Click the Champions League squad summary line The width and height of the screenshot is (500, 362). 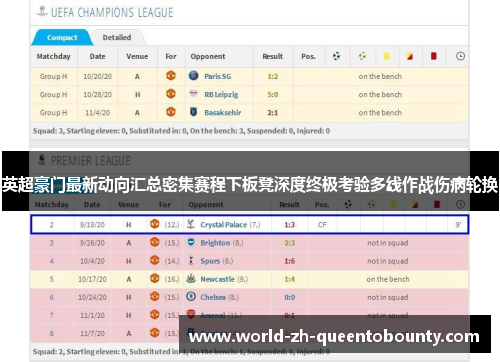[x=181, y=131]
